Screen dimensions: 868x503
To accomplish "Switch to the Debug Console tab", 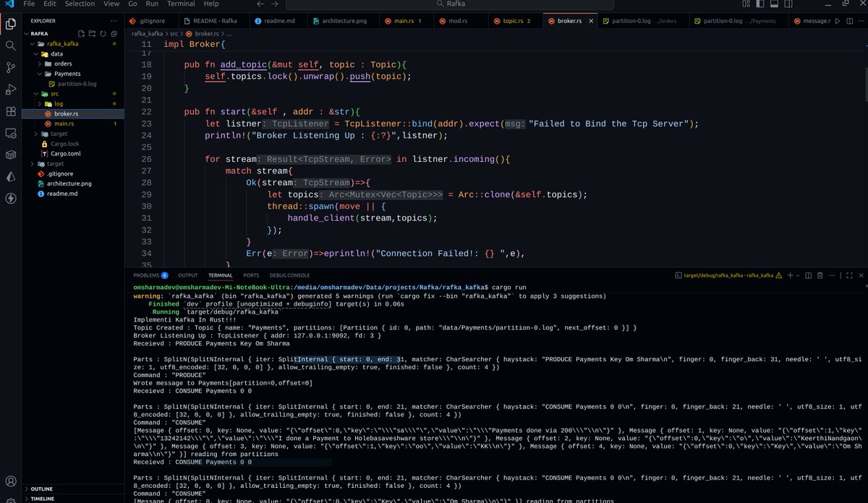I will [x=289, y=275].
